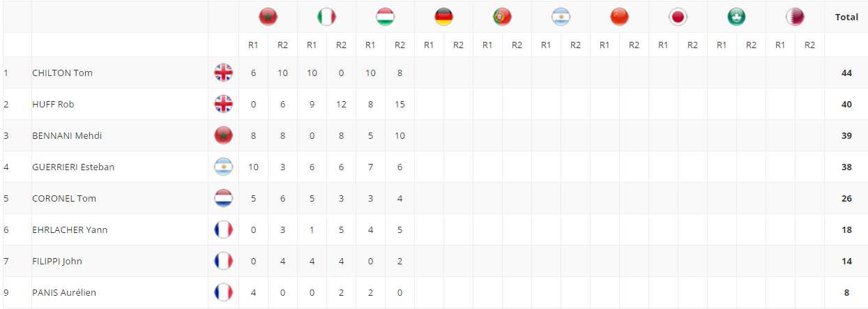Select the Hungary flag round header
Screen dimensions: 868x309
click(x=385, y=17)
